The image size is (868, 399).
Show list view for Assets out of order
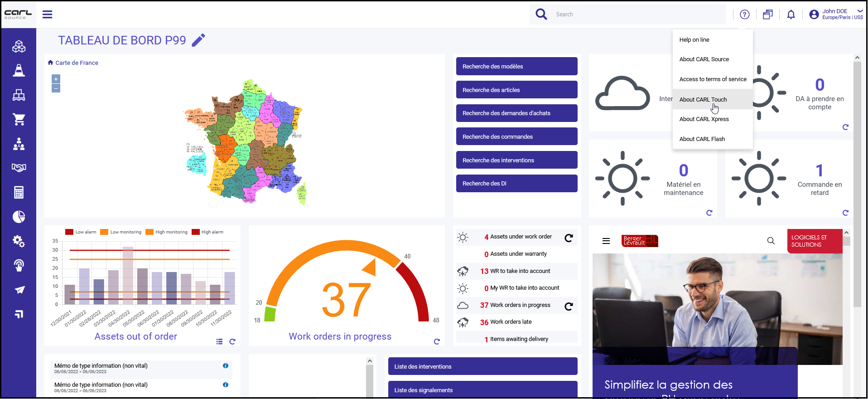219,341
